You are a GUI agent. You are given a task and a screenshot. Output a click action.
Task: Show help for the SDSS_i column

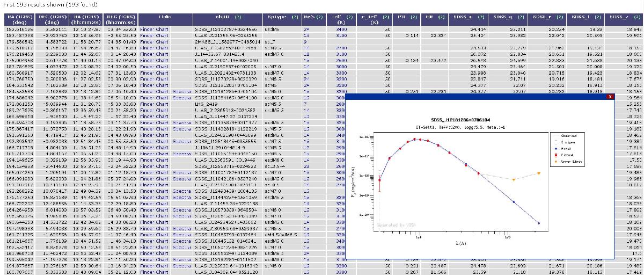click(597, 17)
